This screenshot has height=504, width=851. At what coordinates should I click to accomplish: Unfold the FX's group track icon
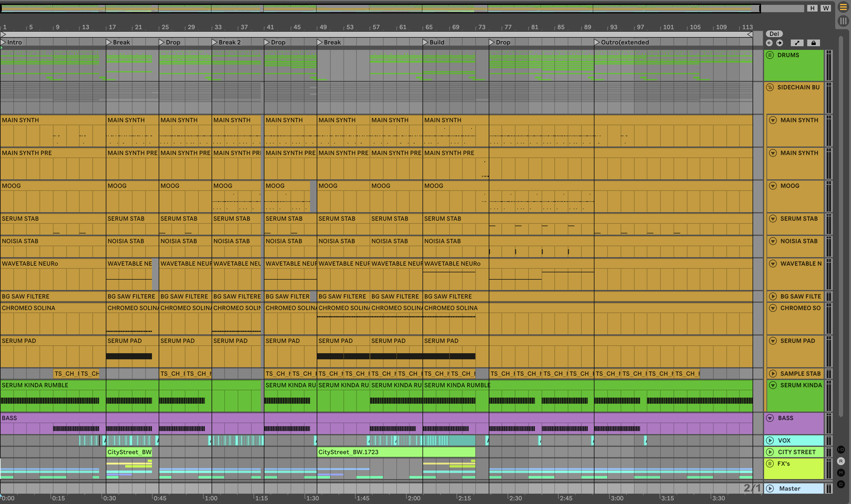pyautogui.click(x=770, y=464)
